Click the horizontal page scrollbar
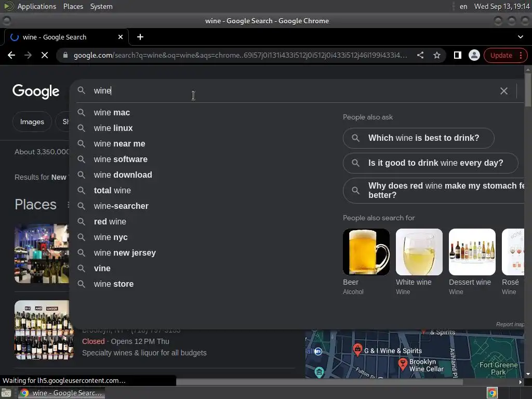 pyautogui.click(x=320, y=382)
